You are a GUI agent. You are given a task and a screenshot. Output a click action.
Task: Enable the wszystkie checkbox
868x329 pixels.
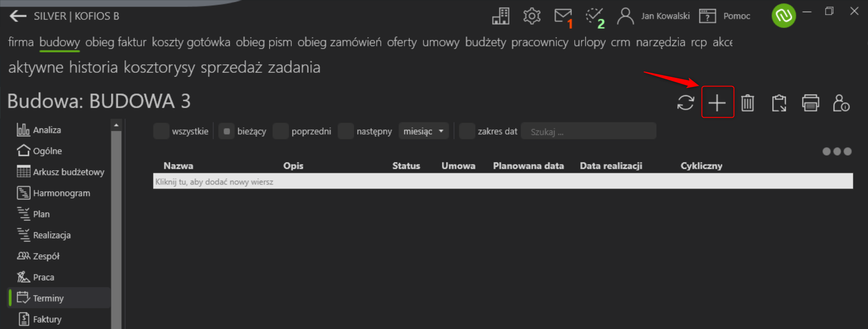[x=161, y=131]
